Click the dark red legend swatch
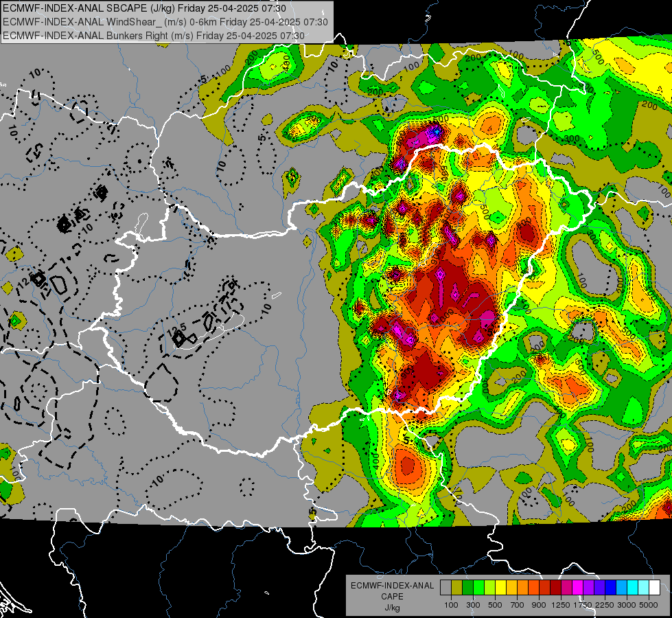Viewport: 672px width, 618px height. [x=555, y=587]
